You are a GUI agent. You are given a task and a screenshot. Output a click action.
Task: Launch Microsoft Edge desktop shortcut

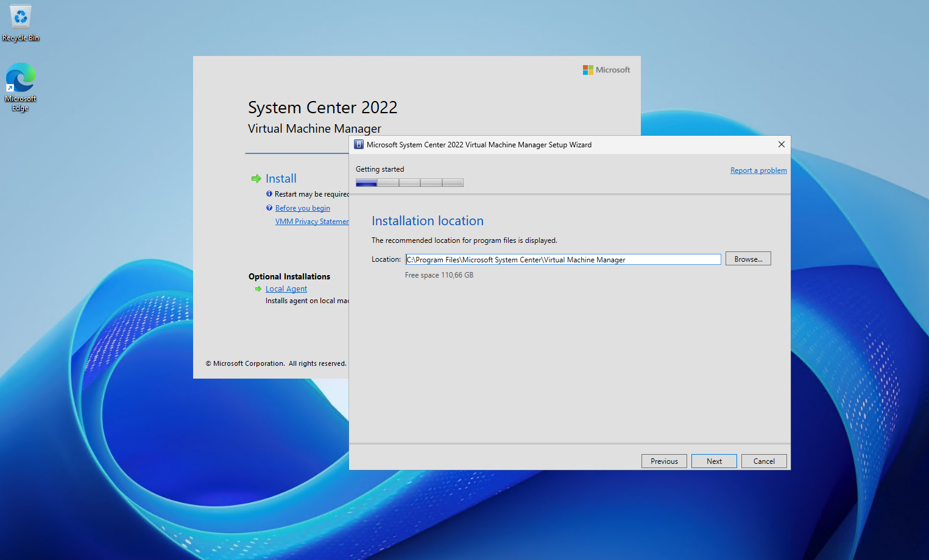click(x=20, y=87)
